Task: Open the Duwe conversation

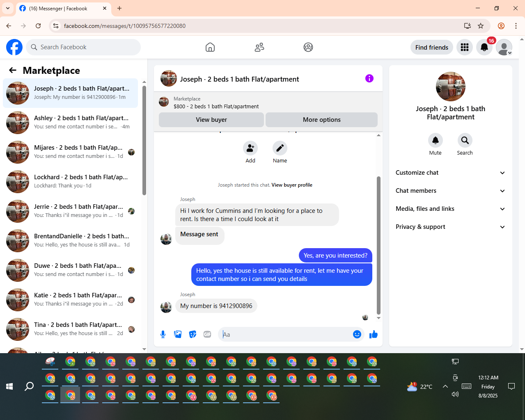Action: pyautogui.click(x=71, y=270)
